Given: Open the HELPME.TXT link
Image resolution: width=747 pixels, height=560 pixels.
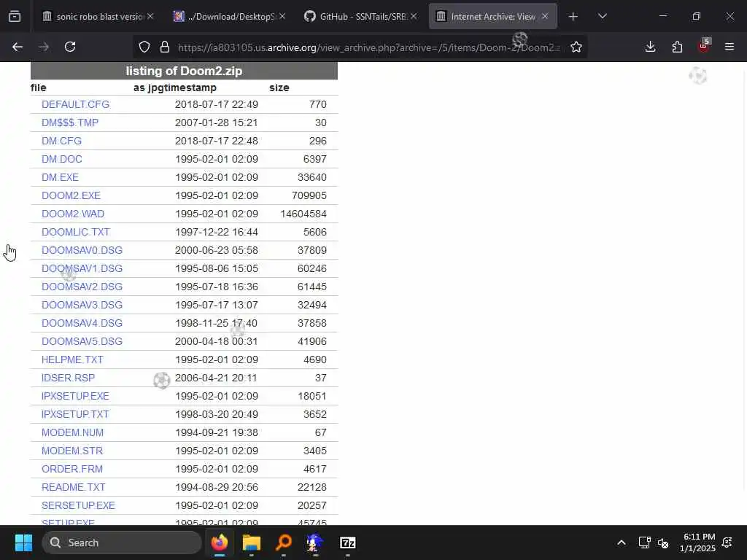Looking at the screenshot, I should coord(72,359).
